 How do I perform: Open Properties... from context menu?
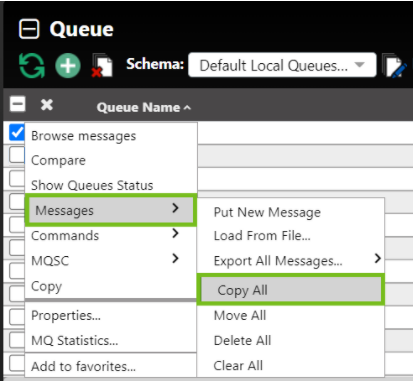pyautogui.click(x=111, y=315)
